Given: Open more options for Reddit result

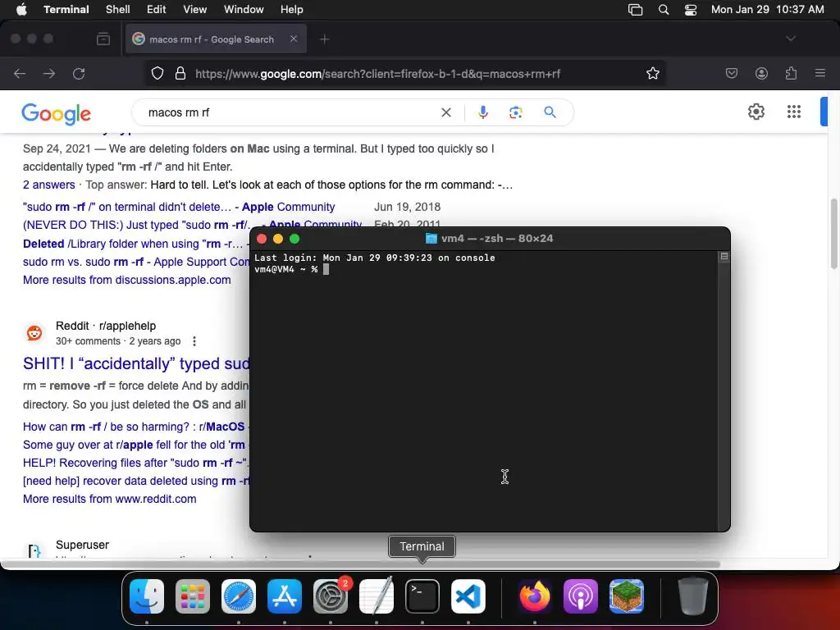Looking at the screenshot, I should pyautogui.click(x=194, y=341).
